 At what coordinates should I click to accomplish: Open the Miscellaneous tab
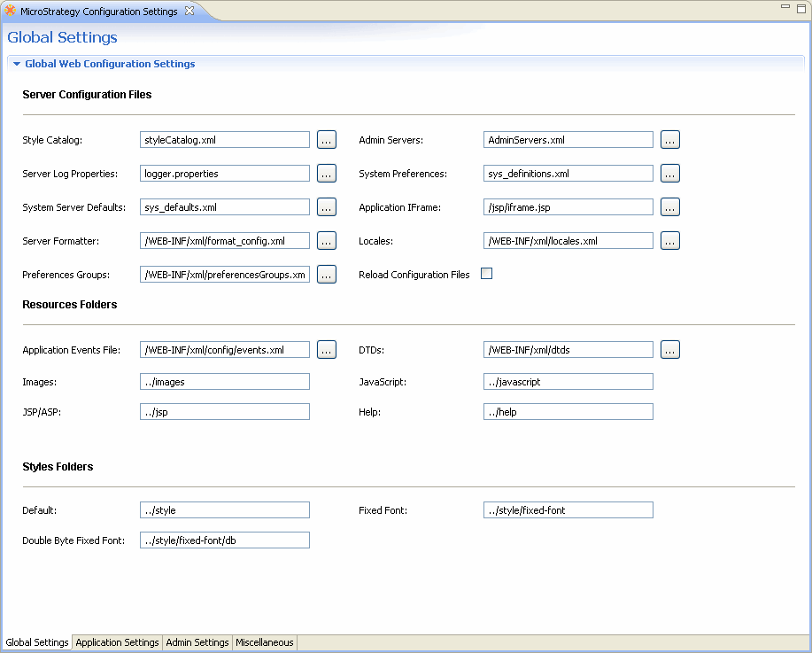click(x=265, y=642)
